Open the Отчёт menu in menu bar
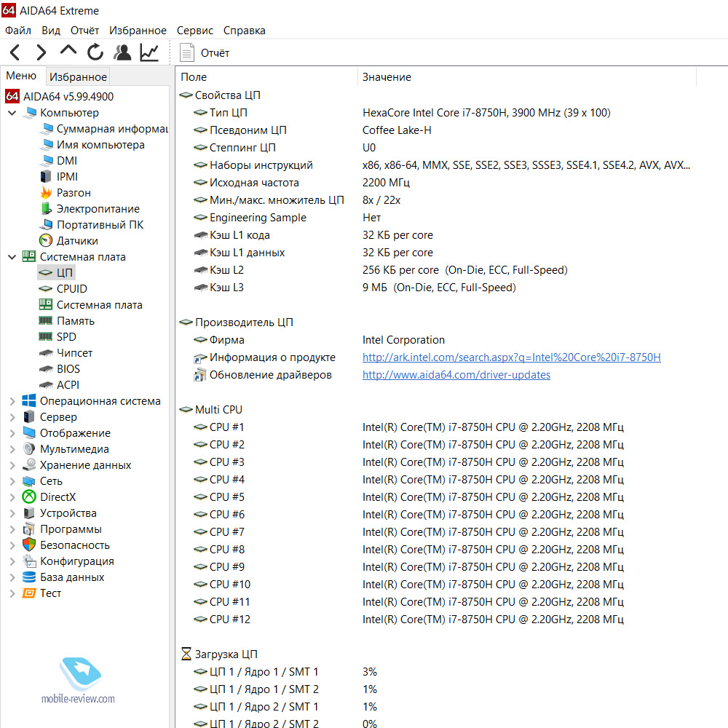Viewport: 728px width, 728px height. tap(84, 31)
